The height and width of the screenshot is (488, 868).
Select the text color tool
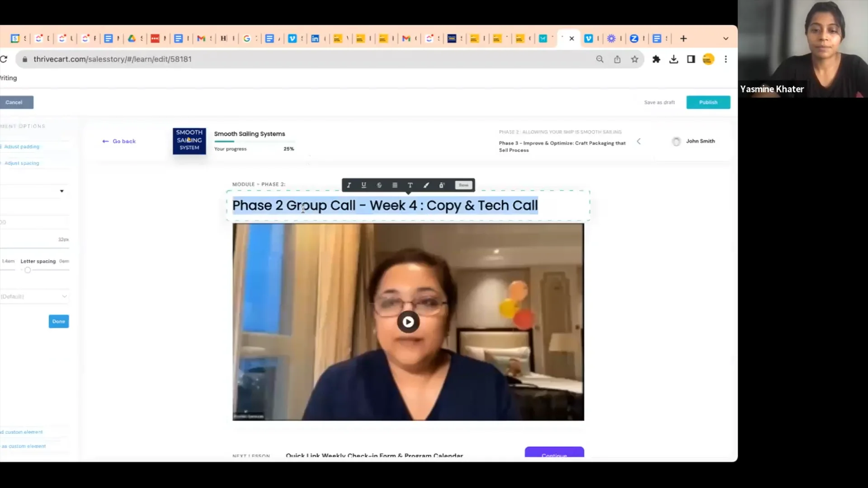pyautogui.click(x=410, y=185)
